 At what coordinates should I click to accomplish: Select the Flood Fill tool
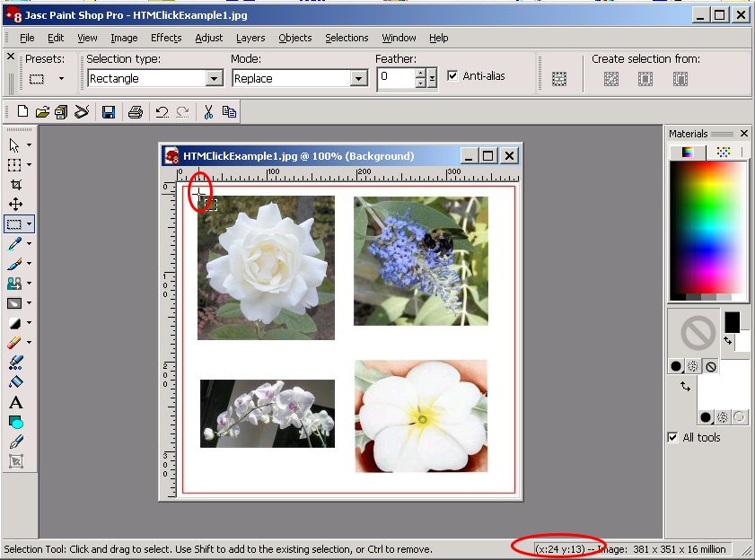[x=15, y=382]
